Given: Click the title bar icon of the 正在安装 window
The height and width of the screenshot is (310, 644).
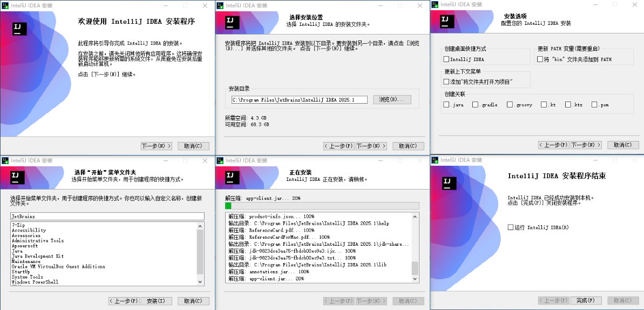Looking at the screenshot, I should tap(219, 160).
